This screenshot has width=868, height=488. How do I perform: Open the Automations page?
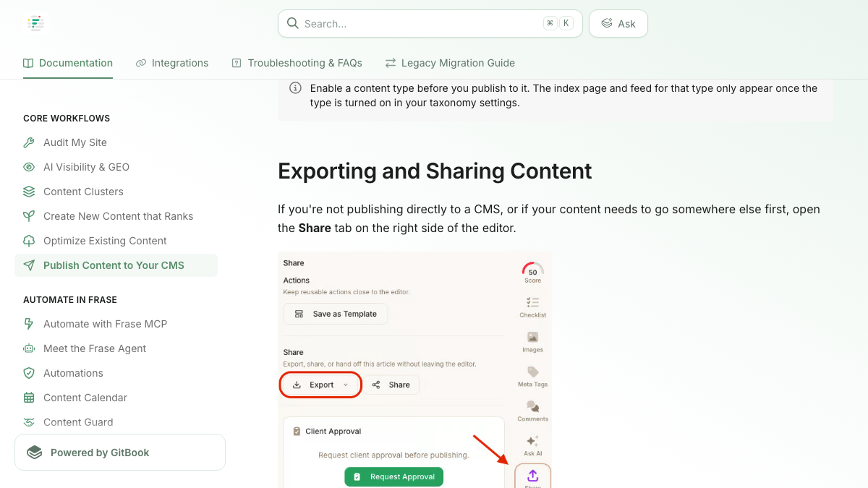coord(116,373)
